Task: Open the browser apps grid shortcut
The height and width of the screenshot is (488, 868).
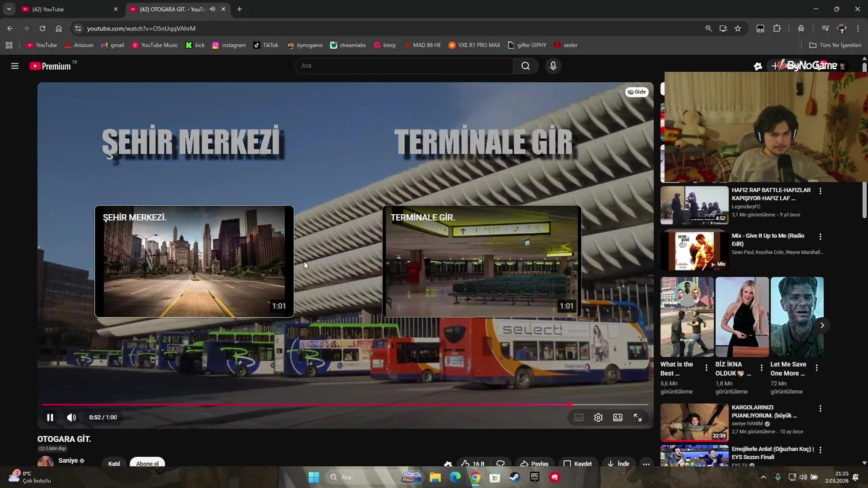Action: (x=9, y=45)
